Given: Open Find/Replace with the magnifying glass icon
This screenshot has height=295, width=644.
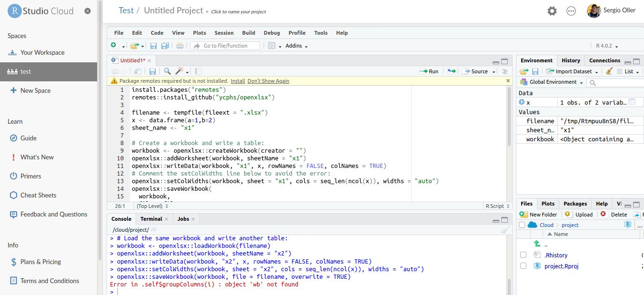Looking at the screenshot, I should pos(167,71).
